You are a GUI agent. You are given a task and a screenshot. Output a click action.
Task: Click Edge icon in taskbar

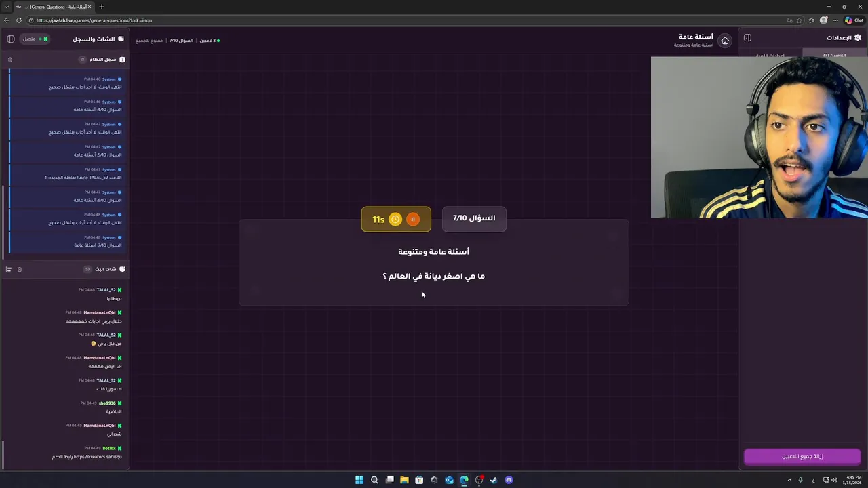click(464, 480)
